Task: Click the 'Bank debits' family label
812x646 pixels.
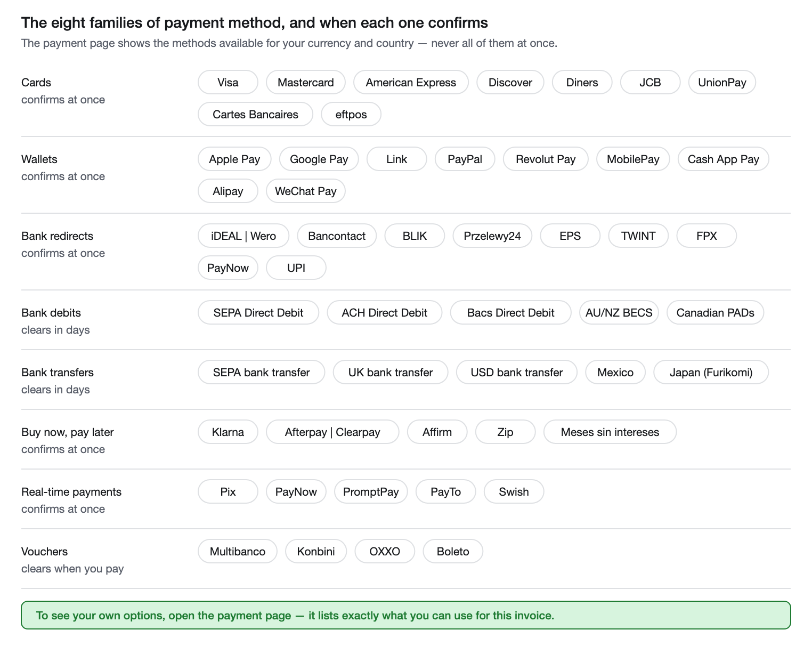Action: click(51, 312)
